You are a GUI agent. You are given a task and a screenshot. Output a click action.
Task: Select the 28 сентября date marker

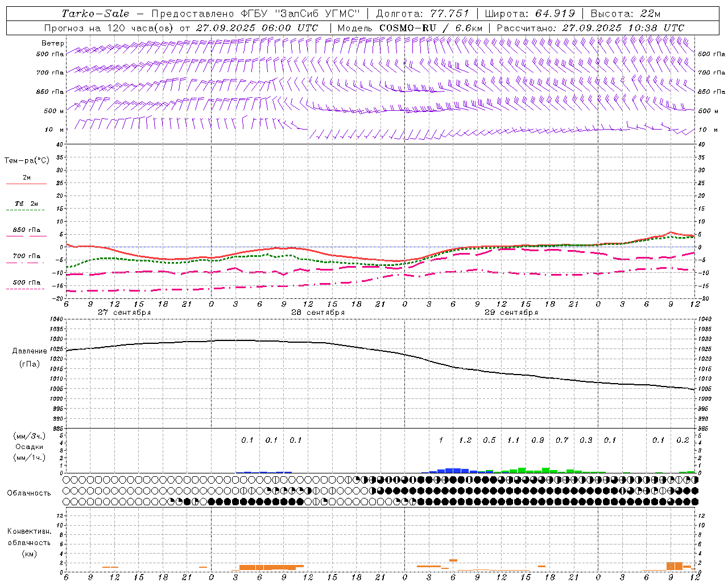click(x=317, y=313)
